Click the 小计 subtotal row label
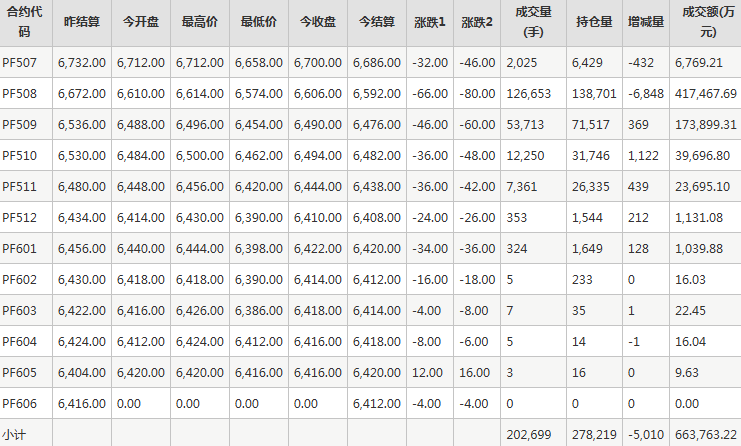This screenshot has height=446, width=741. 14,434
